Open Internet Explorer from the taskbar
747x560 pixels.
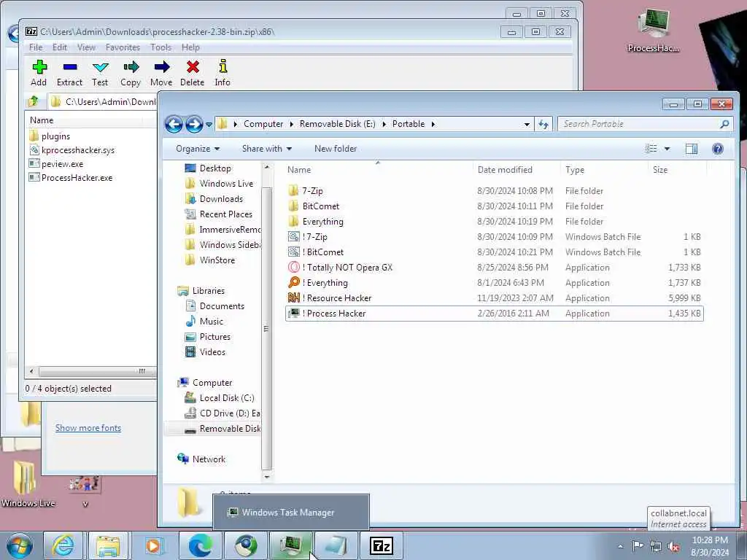63,545
